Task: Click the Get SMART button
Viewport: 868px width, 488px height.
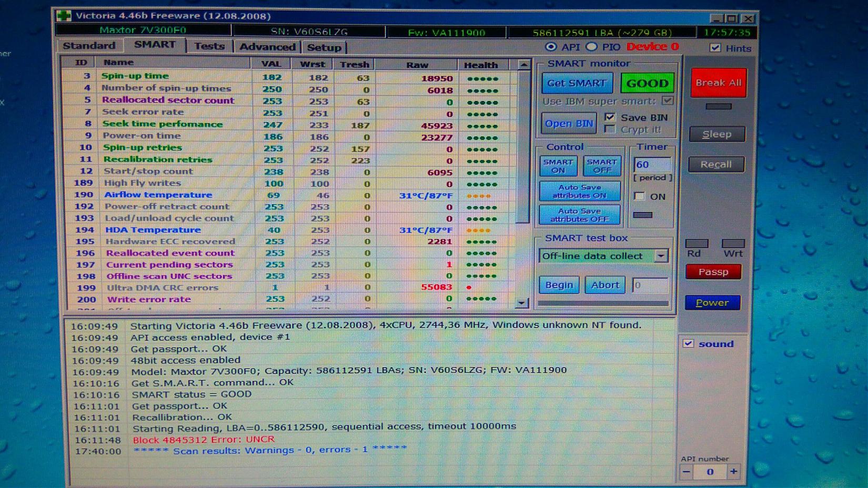Action: click(x=577, y=83)
